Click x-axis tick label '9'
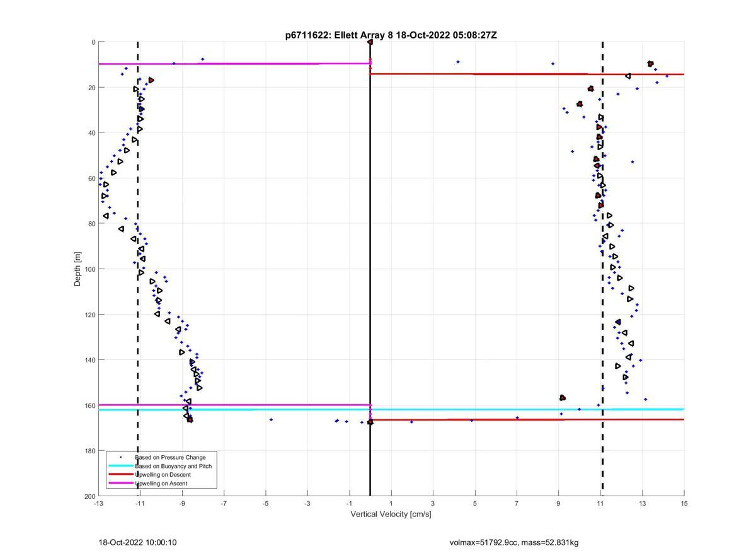Viewport: 756px width, 558px height. [x=559, y=504]
